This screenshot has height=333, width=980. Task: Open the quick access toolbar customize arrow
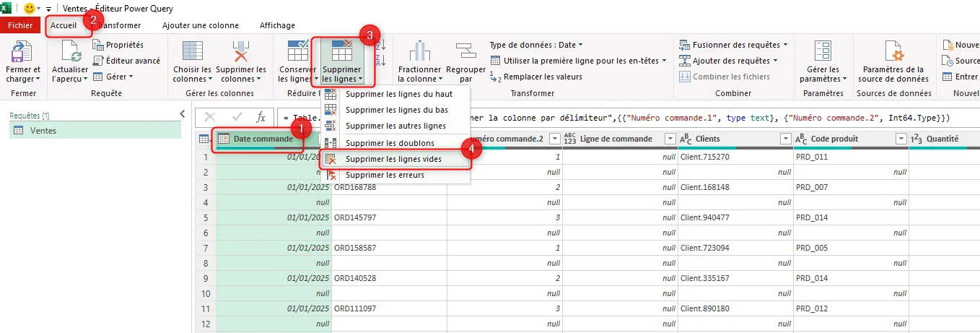coord(48,9)
